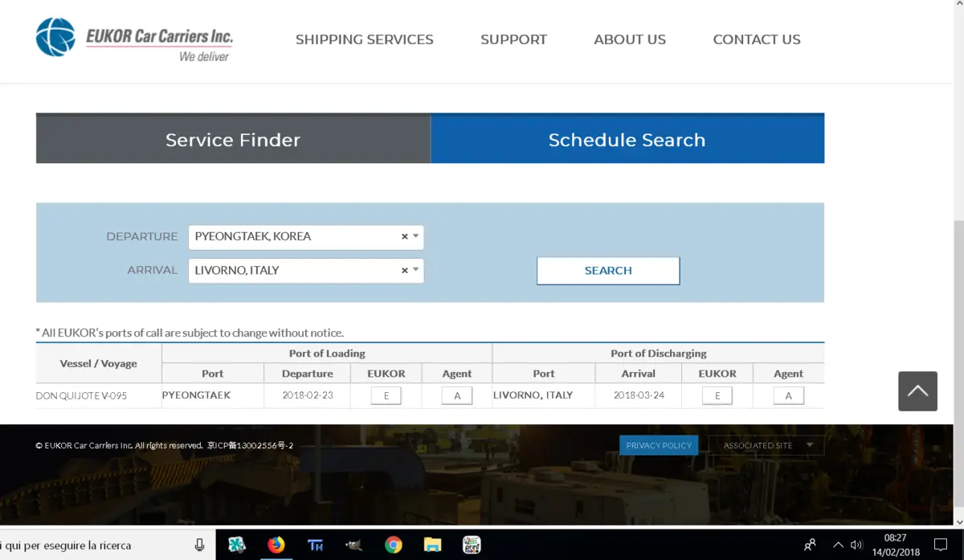
Task: Click the Port of Loading header
Action: pos(327,354)
